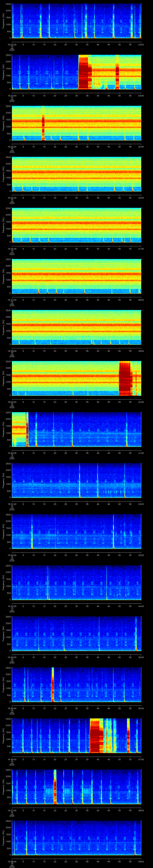The height and width of the screenshot is (868, 153).
Task: Click the 29:00 end time label
Action: tap(141, 351)
